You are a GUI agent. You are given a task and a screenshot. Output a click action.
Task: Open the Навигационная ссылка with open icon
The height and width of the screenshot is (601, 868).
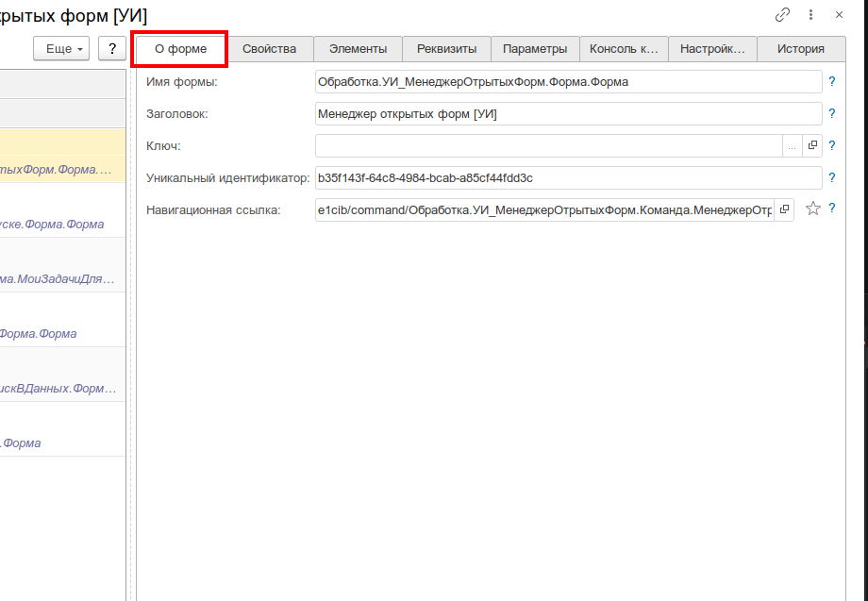click(784, 210)
